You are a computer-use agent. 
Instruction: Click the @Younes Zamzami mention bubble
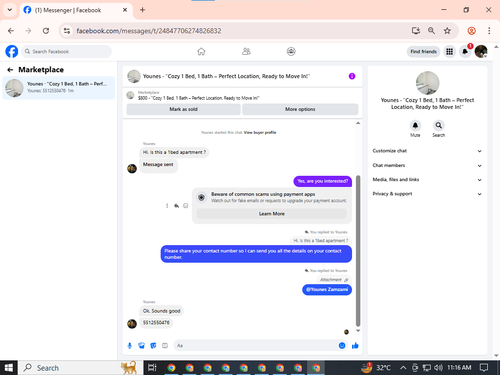pos(327,290)
